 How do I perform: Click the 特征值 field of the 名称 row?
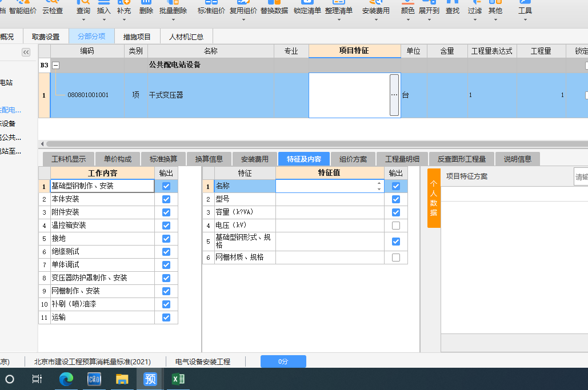pyautogui.click(x=330, y=186)
